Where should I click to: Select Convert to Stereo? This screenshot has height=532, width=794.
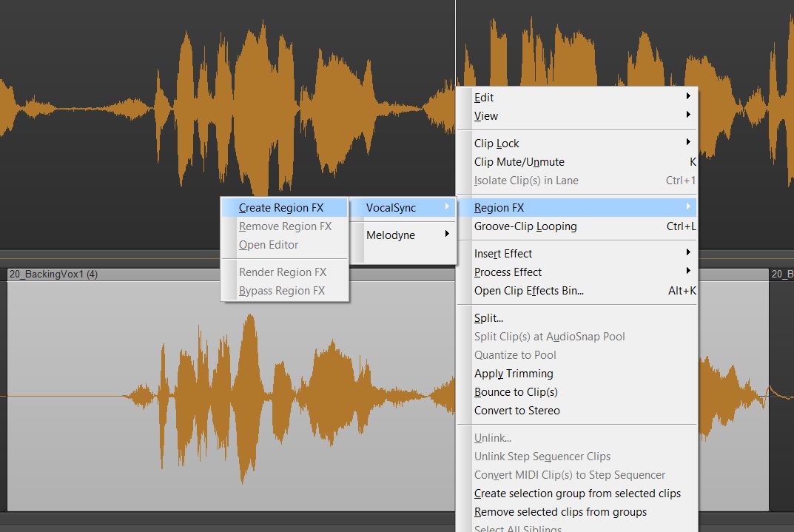576,411
